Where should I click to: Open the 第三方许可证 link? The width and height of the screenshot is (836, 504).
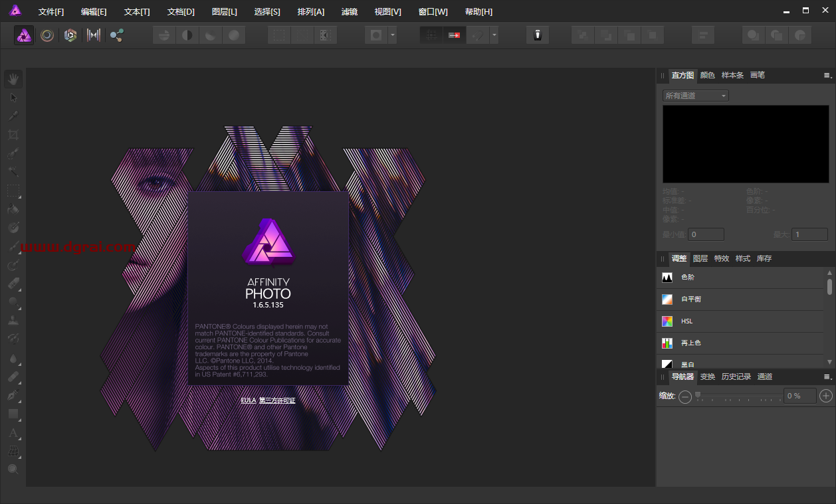pos(277,400)
